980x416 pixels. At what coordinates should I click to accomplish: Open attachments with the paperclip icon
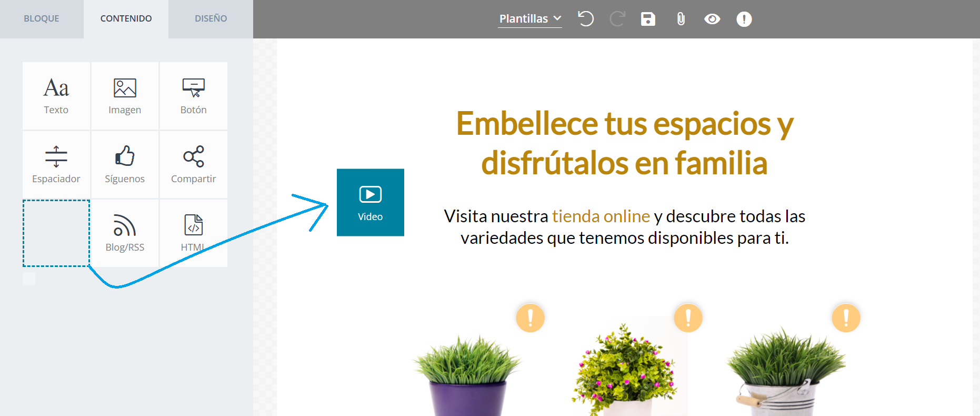pos(681,19)
